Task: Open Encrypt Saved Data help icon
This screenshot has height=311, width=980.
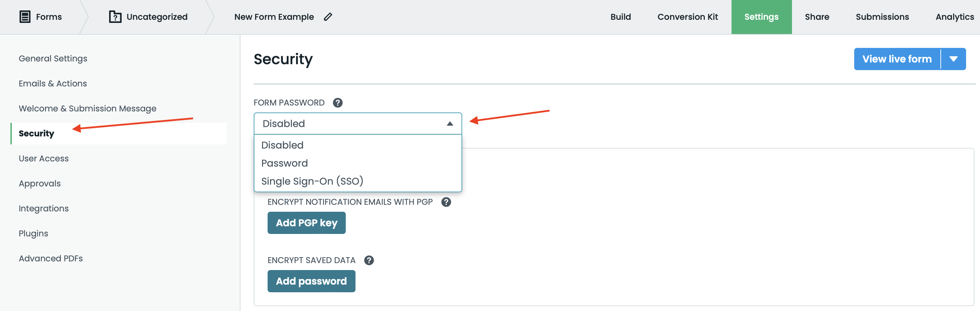Action: pyautogui.click(x=369, y=260)
